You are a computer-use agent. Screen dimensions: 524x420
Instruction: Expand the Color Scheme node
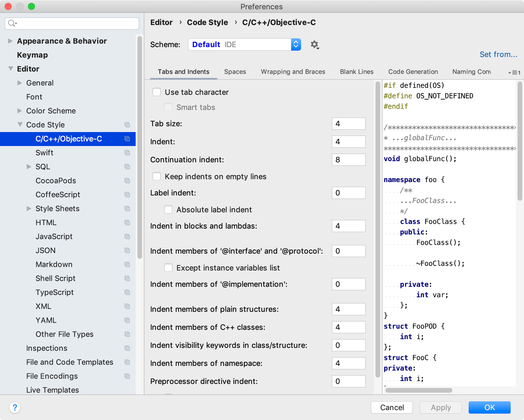tap(20, 111)
